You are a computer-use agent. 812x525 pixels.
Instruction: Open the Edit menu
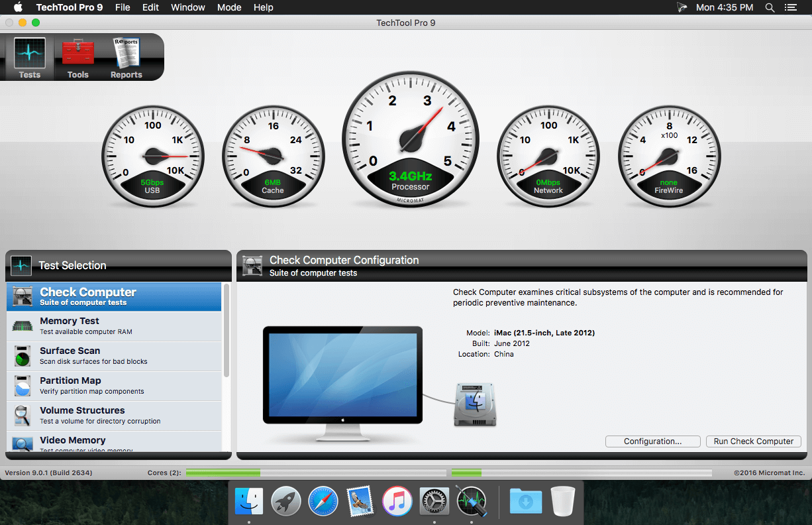point(150,7)
